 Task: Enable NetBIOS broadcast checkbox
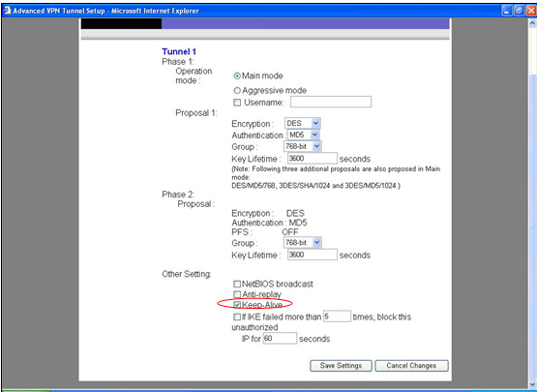237,284
